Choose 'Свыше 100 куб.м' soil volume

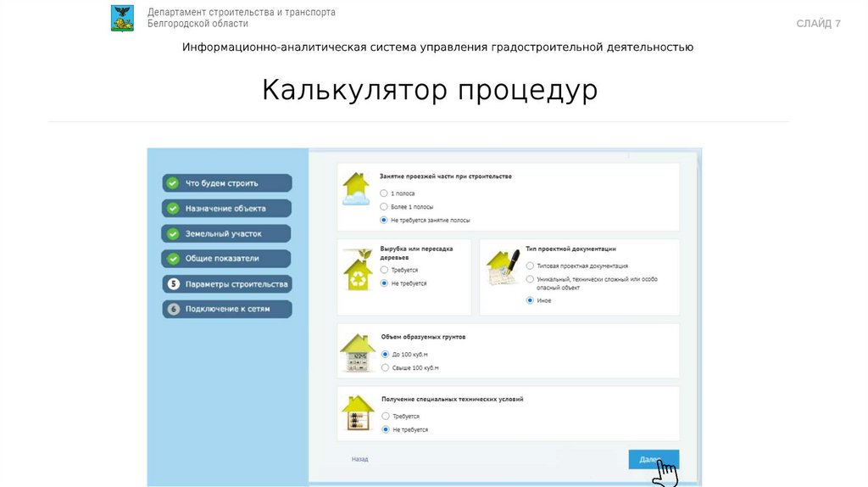tap(385, 368)
